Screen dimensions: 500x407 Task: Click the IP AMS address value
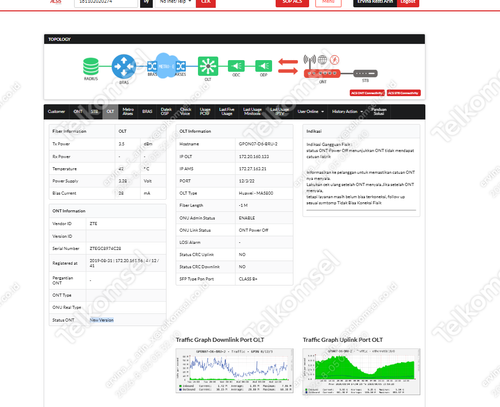point(253,169)
